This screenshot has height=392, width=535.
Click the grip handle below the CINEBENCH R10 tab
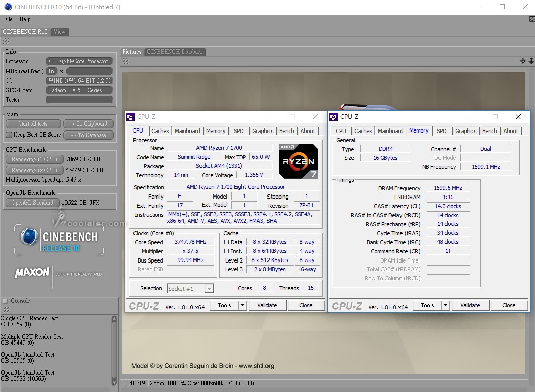coord(6,41)
